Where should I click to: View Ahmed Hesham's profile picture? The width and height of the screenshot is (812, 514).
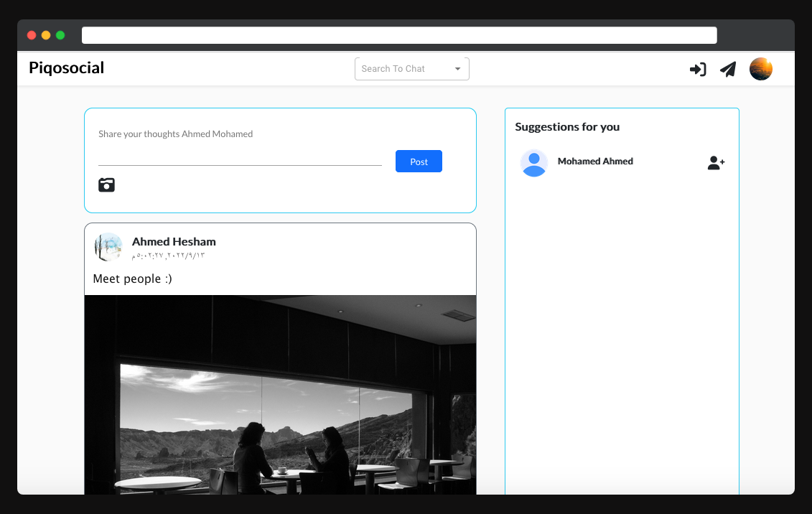(x=108, y=246)
